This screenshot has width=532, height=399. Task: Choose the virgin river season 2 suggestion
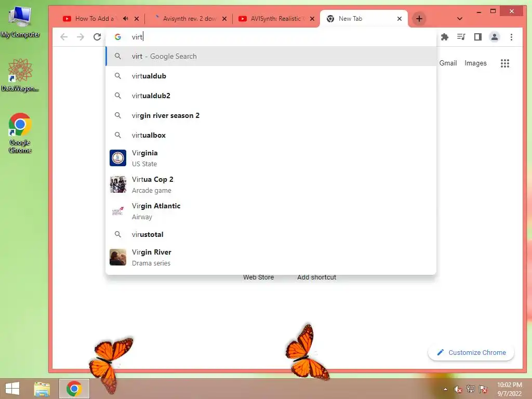coord(271,115)
